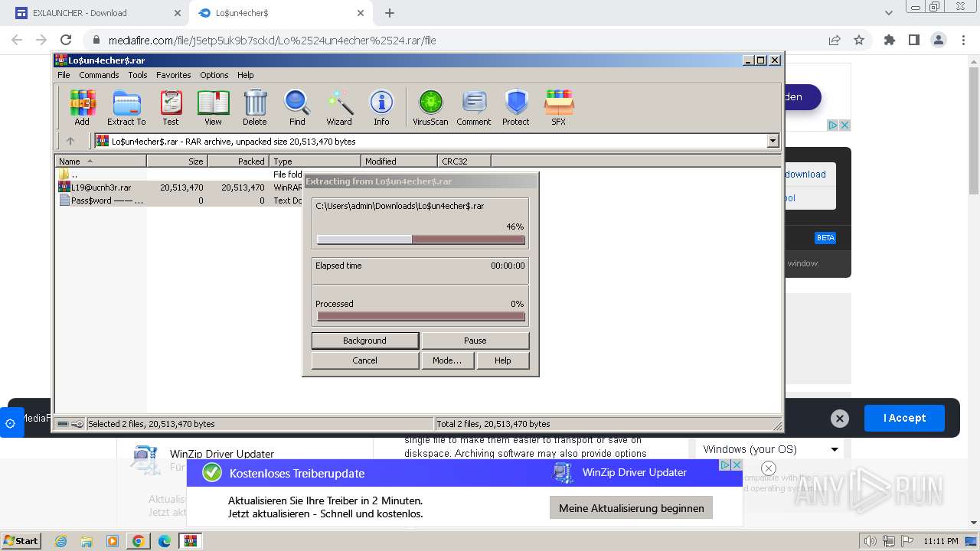
Task: Open the Comment toolbar icon
Action: [x=474, y=108]
